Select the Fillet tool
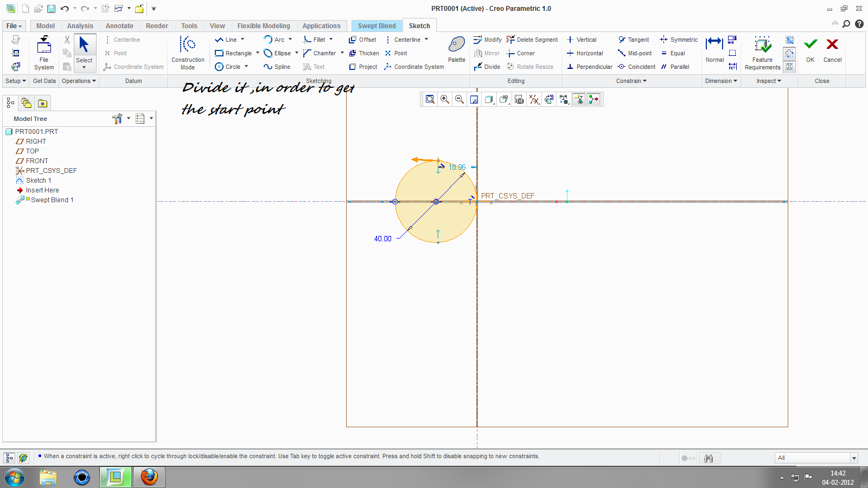Image resolution: width=868 pixels, height=488 pixels. pos(314,40)
